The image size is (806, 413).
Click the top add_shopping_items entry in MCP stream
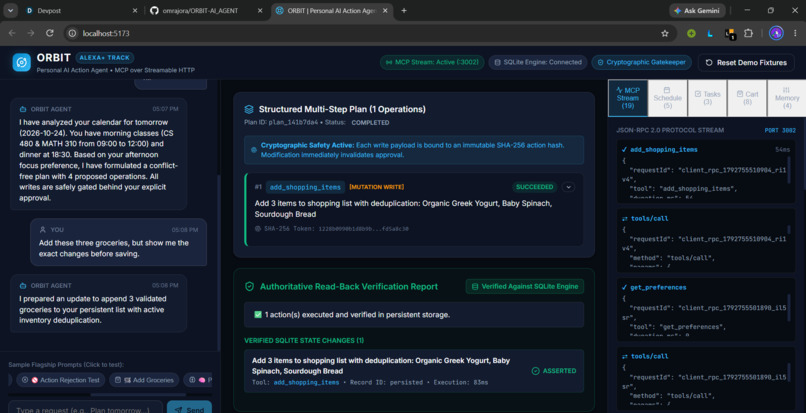point(705,171)
